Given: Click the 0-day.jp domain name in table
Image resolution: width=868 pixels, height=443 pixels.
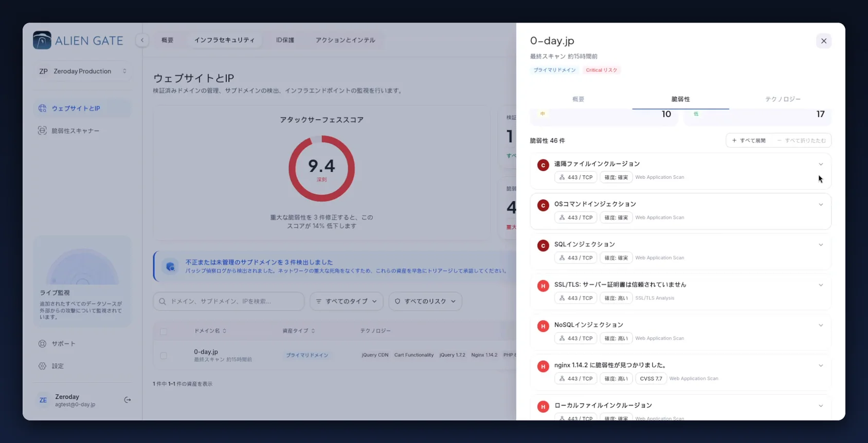Looking at the screenshot, I should [x=206, y=352].
